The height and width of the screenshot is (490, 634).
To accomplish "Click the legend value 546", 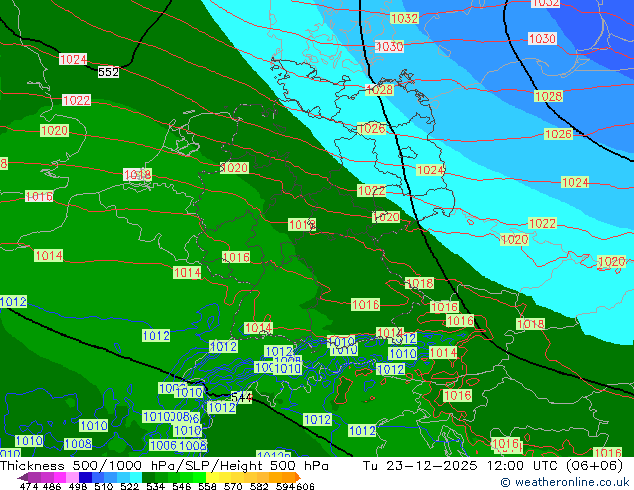I will click(x=182, y=486).
